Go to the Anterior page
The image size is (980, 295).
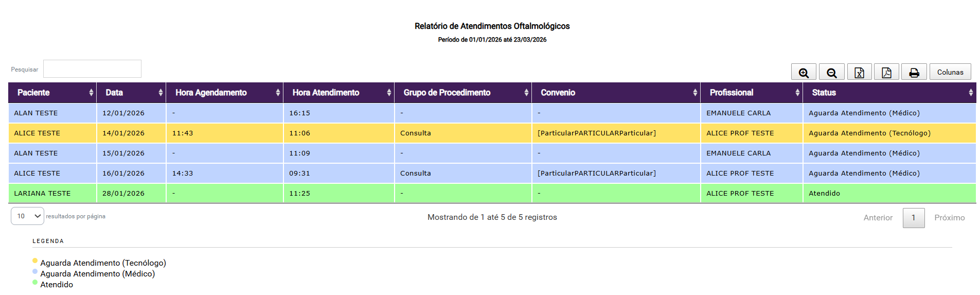pos(878,218)
